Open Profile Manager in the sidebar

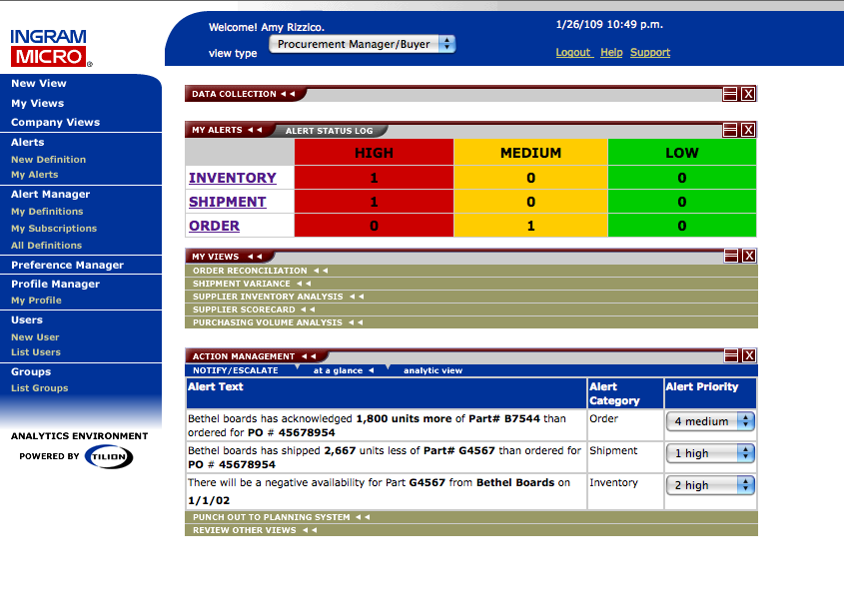(56, 285)
